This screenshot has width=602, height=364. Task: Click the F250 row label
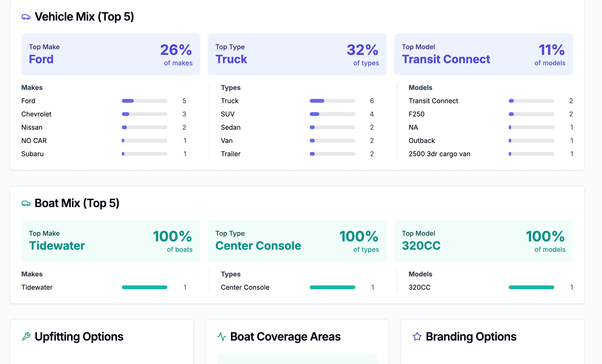[x=416, y=114]
